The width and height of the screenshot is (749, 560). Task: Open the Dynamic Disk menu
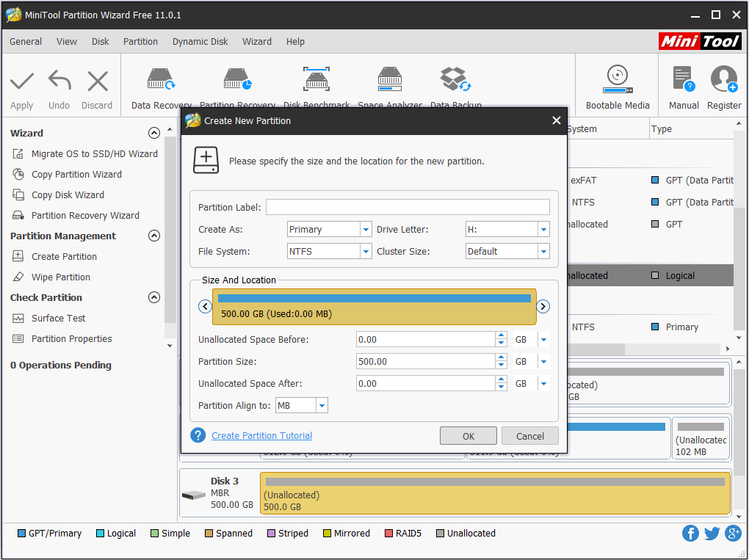pyautogui.click(x=200, y=42)
